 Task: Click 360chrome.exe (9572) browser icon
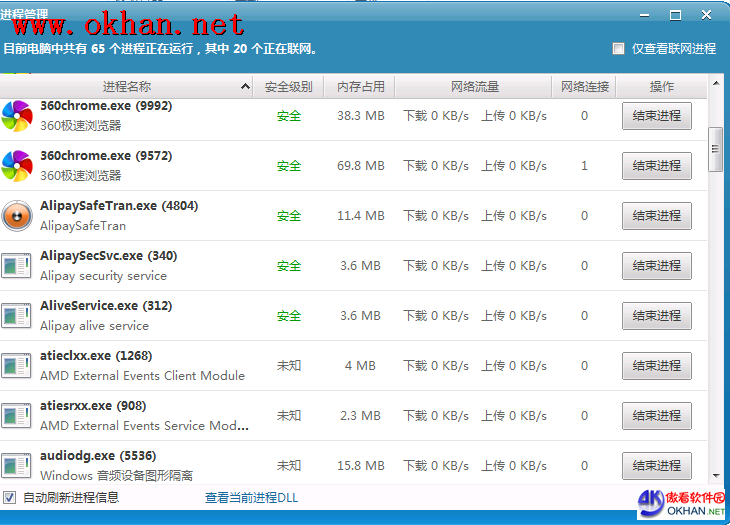(17, 166)
